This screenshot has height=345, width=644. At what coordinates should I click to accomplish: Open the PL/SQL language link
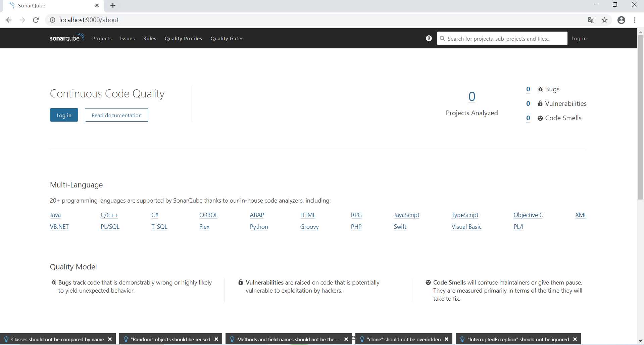coord(110,227)
